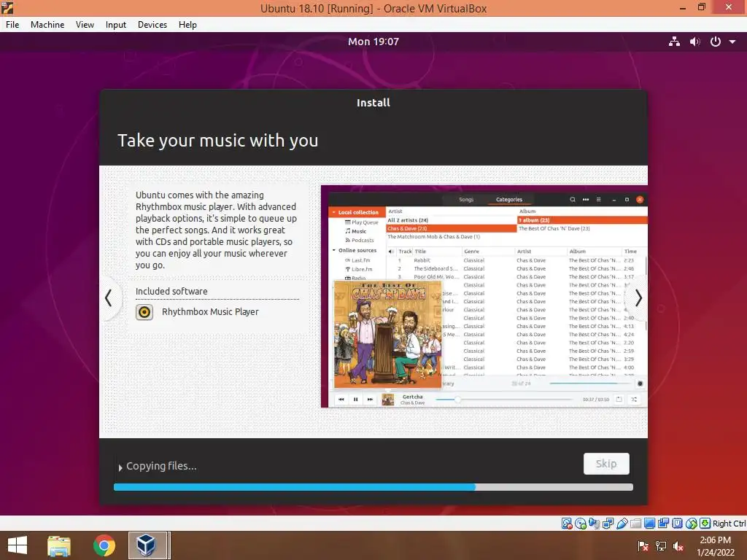Click the Skip button in installer

(606, 464)
